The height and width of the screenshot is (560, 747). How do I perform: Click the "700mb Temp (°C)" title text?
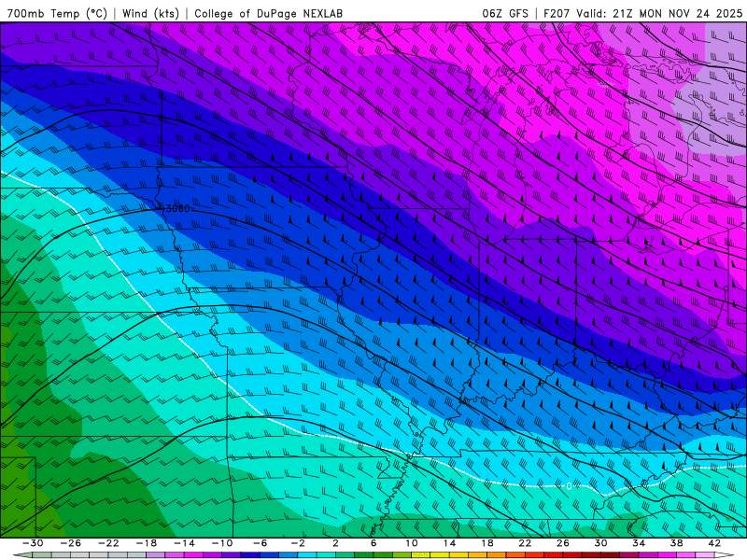point(57,14)
